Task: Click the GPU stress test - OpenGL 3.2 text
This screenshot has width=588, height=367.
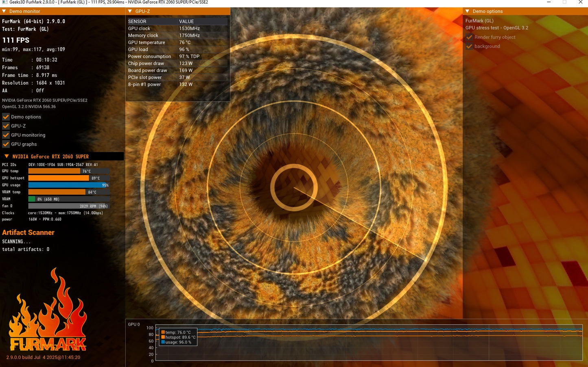Action: pyautogui.click(x=497, y=28)
